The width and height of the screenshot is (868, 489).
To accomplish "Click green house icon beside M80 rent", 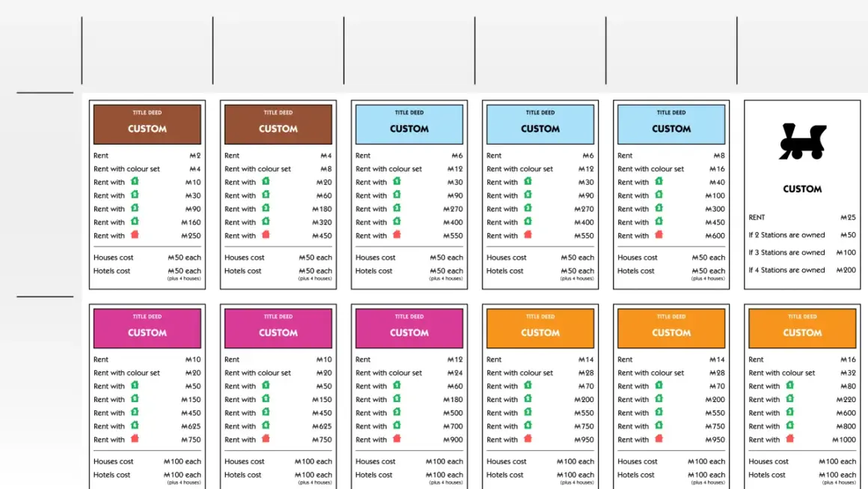I will [790, 386].
